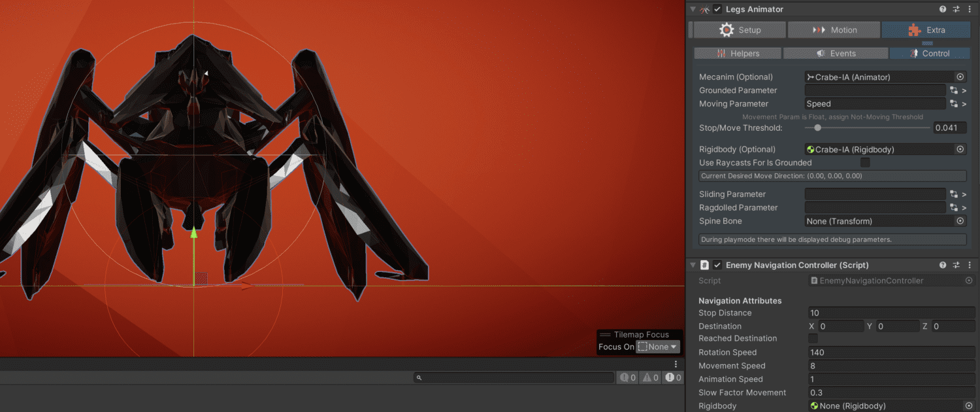The image size is (980, 412).
Task: Click object picker for Spine Bone field
Action: [960, 221]
